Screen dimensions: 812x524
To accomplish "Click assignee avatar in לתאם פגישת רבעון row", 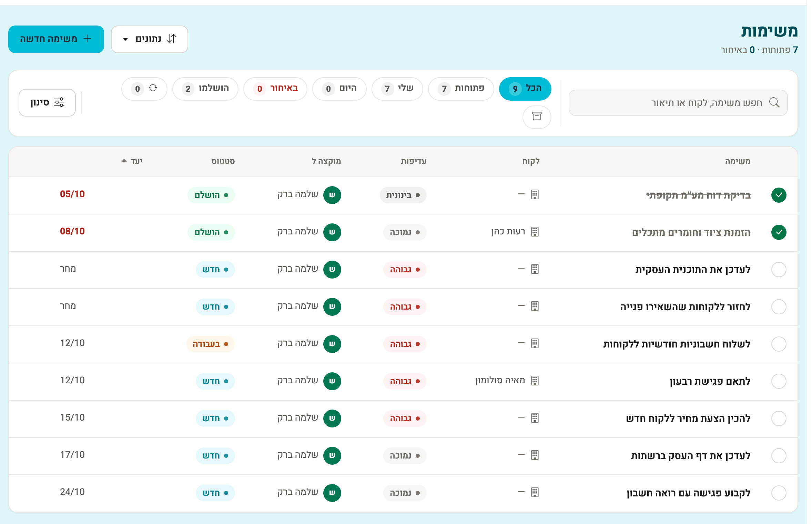I will tap(332, 381).
